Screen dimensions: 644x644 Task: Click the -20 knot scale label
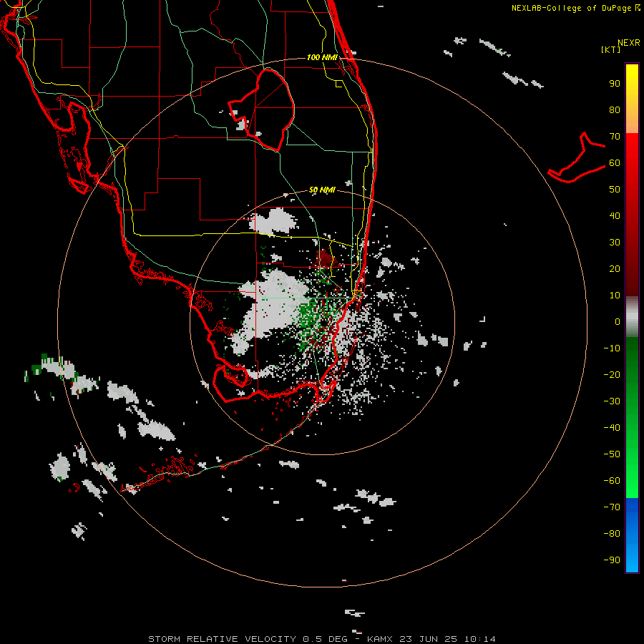612,375
